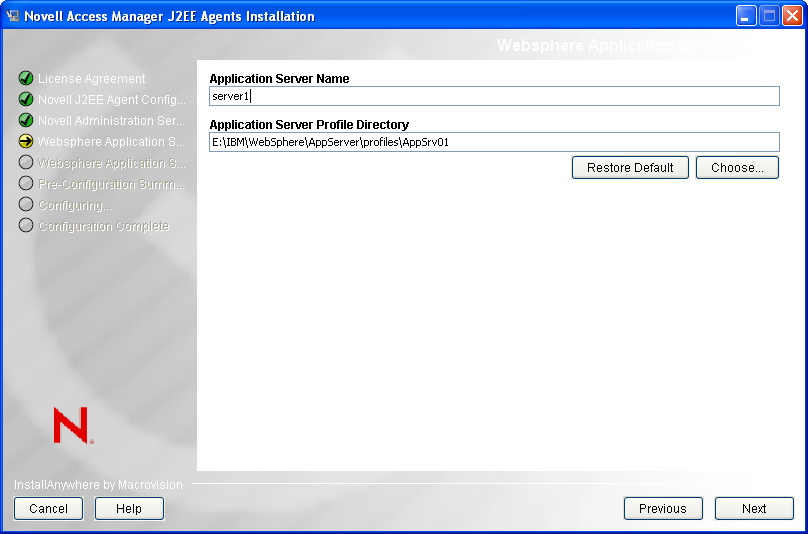
Task: Click the grey circle next to the Configuring step
Action: 26,205
